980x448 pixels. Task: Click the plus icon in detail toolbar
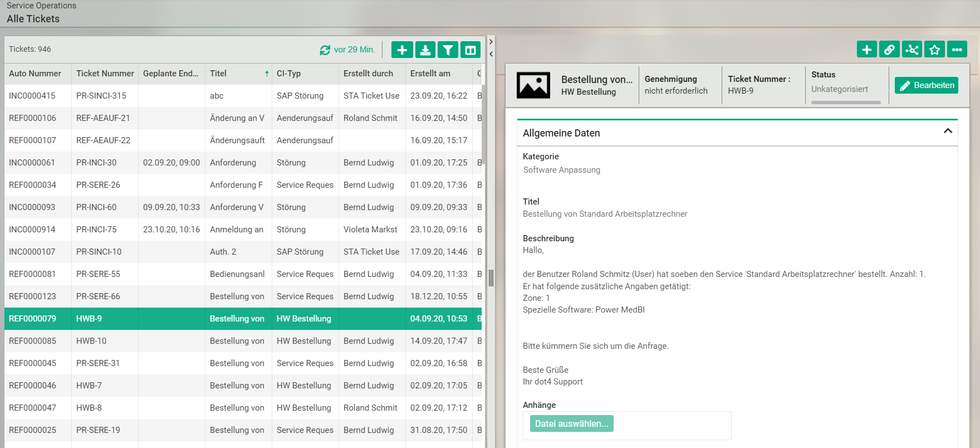coord(867,50)
